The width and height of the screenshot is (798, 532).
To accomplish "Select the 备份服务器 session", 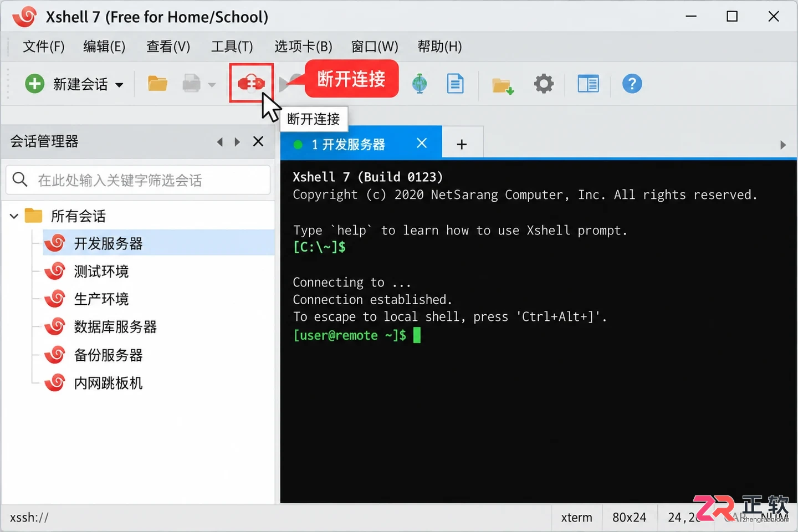I will 109,355.
